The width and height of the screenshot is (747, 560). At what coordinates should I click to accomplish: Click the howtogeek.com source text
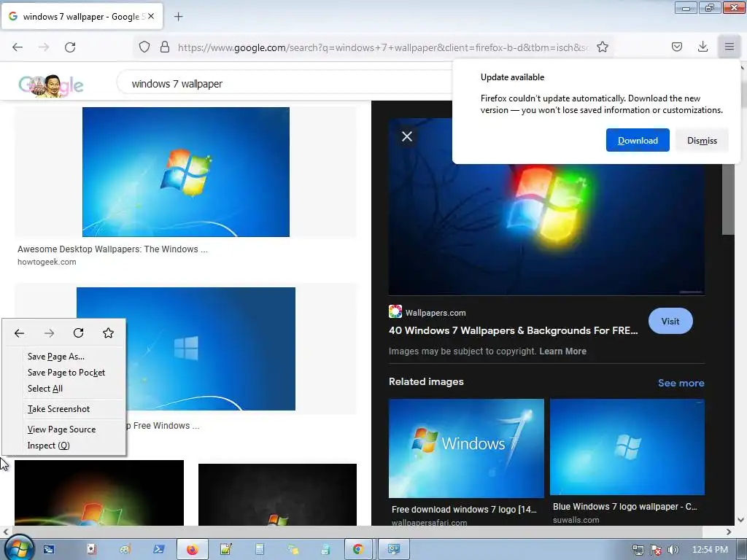[x=47, y=262]
